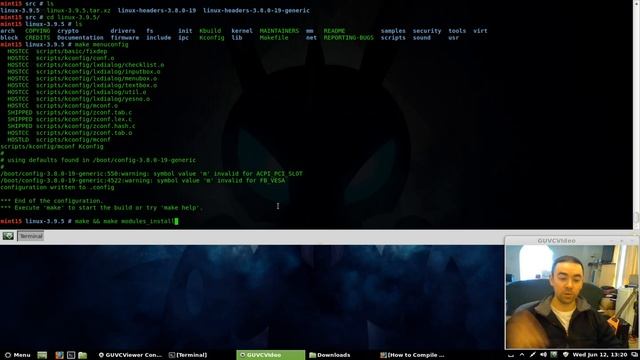Launch the Firefox browser icon in panel
This screenshot has width=640, height=360.
[x=59, y=355]
